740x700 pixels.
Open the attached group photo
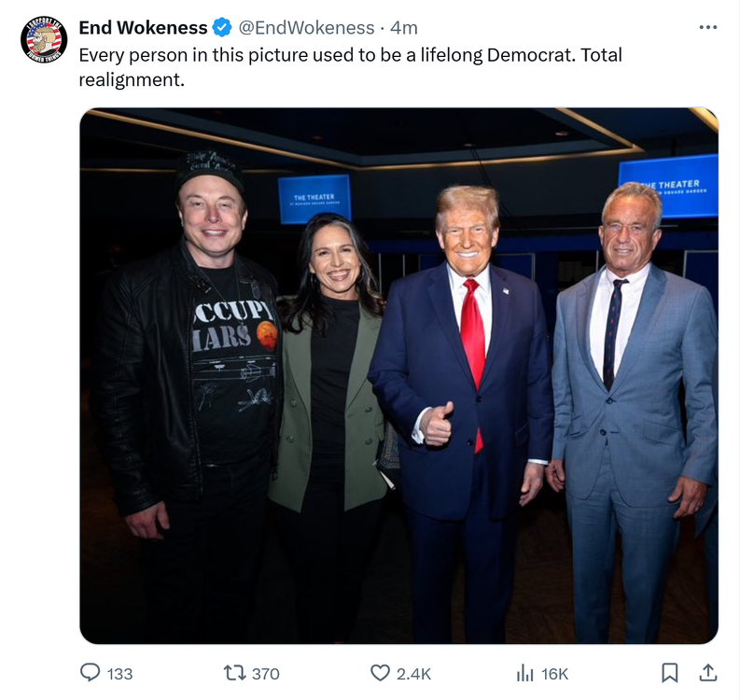pos(398,375)
